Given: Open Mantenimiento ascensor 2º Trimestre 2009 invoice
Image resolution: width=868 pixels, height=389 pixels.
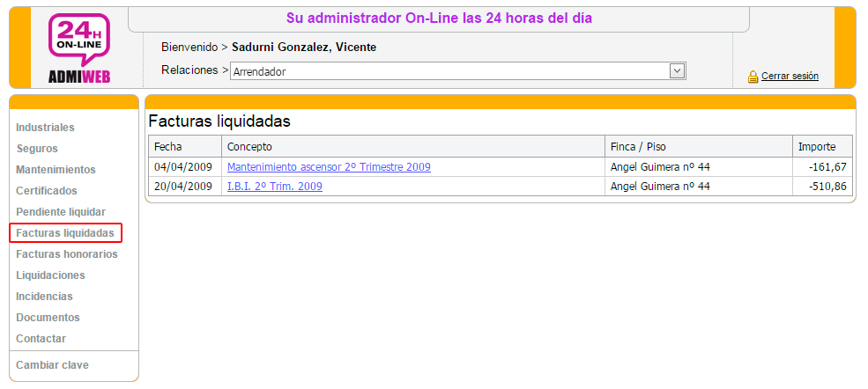Looking at the screenshot, I should click(x=329, y=167).
